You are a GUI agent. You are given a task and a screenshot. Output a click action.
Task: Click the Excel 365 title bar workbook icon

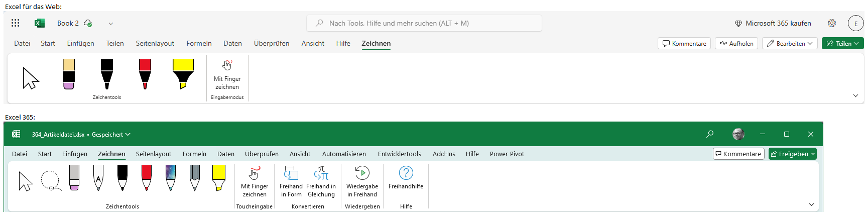(x=16, y=134)
